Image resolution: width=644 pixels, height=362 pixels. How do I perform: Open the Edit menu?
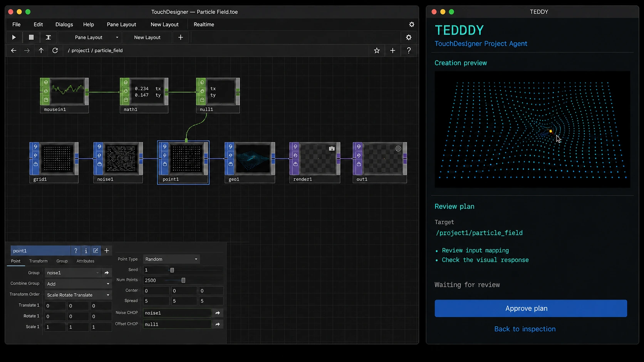[38, 24]
